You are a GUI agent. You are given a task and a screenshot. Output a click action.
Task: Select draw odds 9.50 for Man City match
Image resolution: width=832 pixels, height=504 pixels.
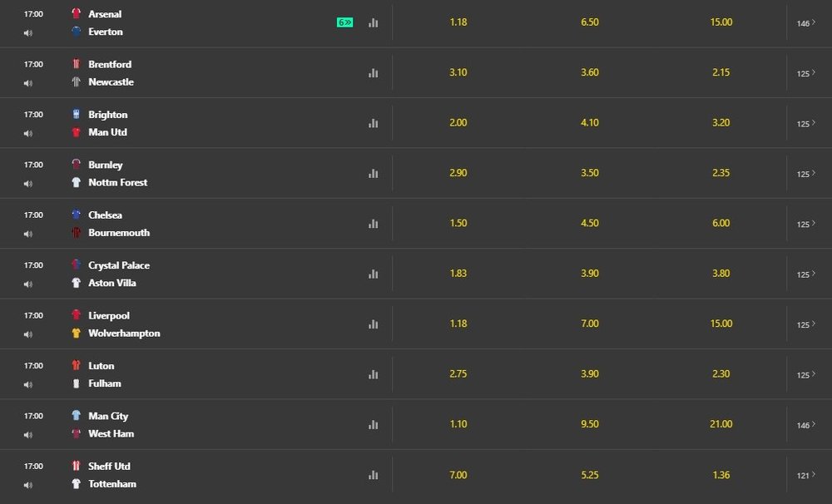pos(590,424)
